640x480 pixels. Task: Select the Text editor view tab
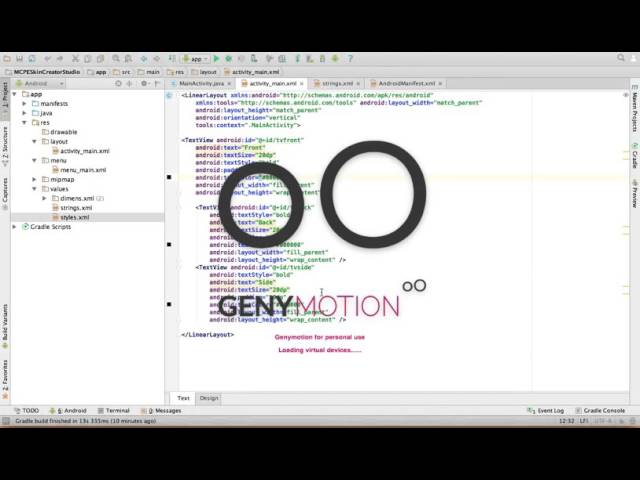[x=183, y=398]
